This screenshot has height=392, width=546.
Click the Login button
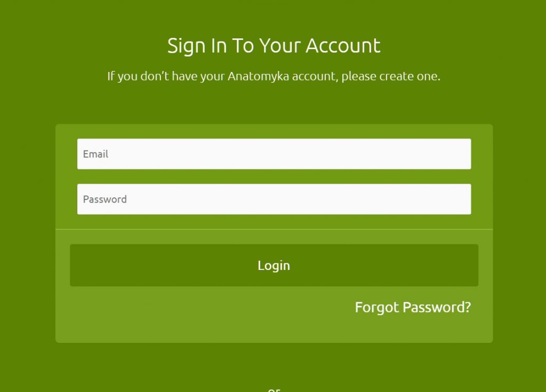point(274,266)
